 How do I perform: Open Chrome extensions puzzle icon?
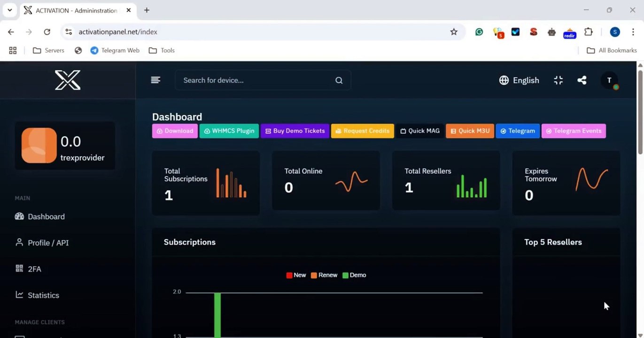tap(588, 32)
